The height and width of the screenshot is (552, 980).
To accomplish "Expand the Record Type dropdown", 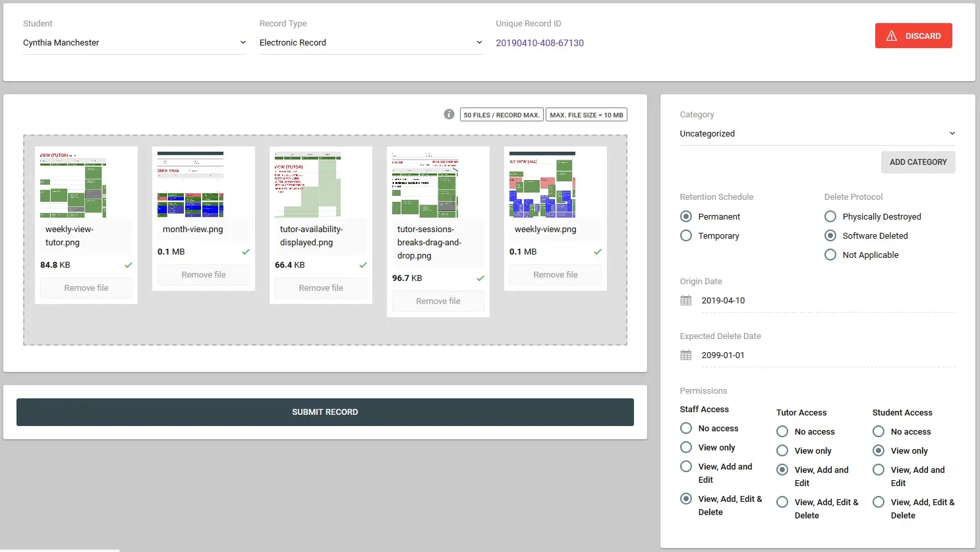I will click(370, 43).
